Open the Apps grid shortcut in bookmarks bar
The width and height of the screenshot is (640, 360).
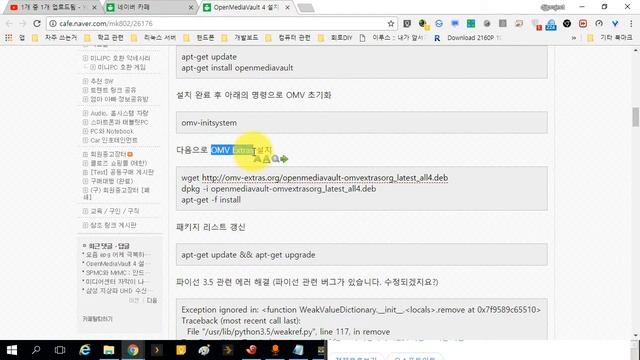point(9,38)
